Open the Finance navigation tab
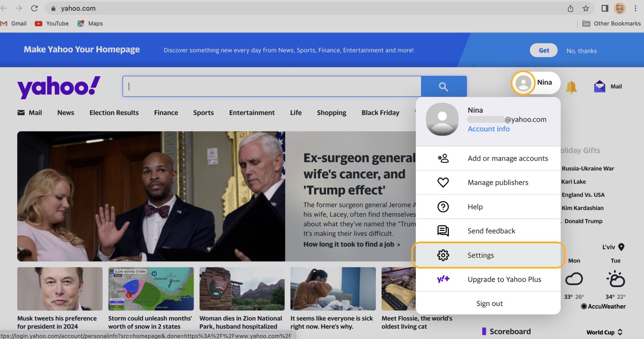This screenshot has height=339, width=644. 166,113
